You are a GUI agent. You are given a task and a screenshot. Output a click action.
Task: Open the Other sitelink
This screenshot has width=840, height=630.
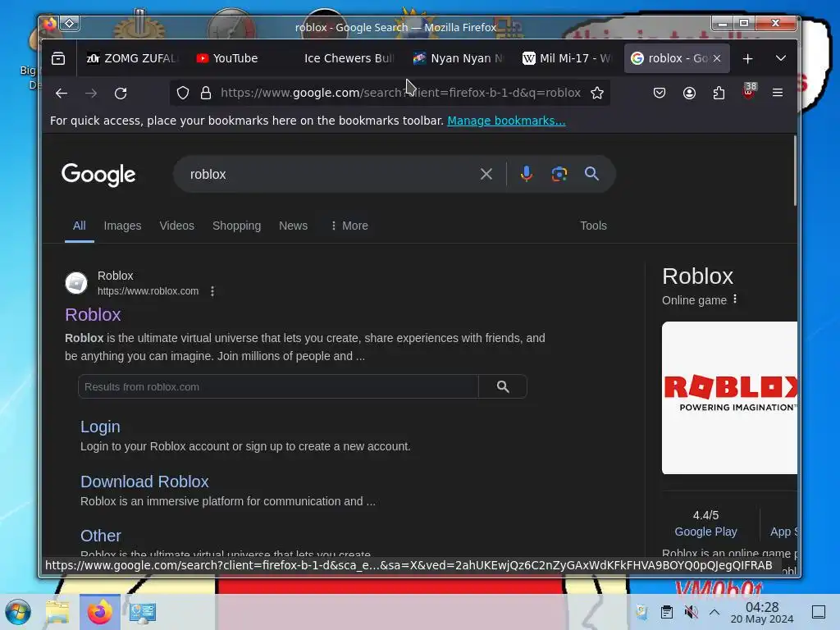pos(101,536)
